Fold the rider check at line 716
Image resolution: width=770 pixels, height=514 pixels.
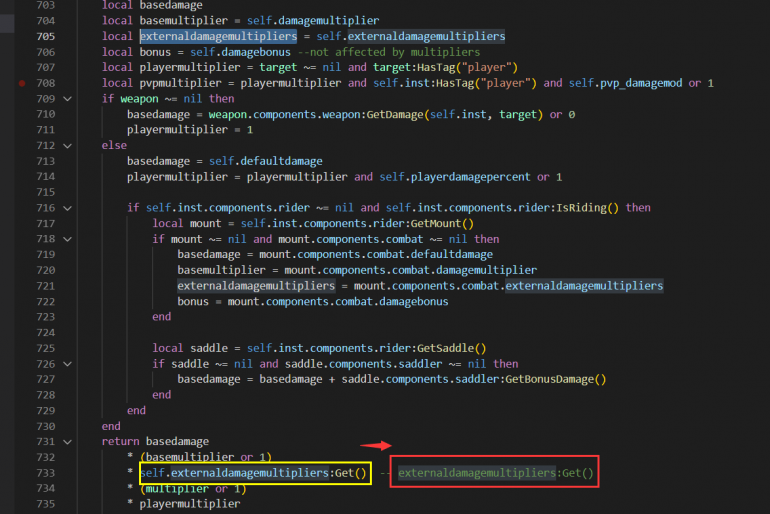68,208
